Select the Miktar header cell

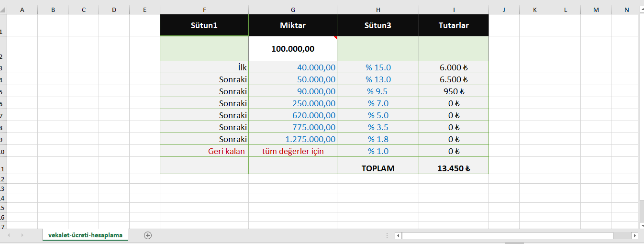click(x=292, y=25)
